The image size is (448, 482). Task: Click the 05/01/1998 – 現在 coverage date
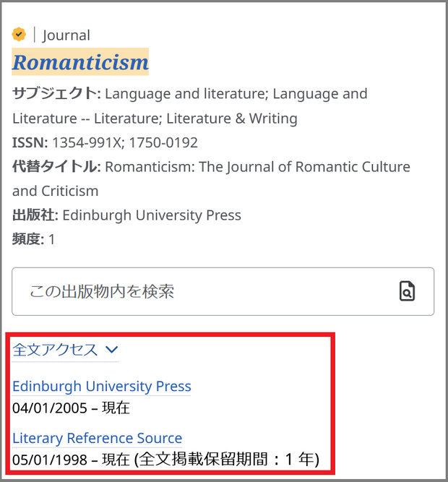pos(71,460)
